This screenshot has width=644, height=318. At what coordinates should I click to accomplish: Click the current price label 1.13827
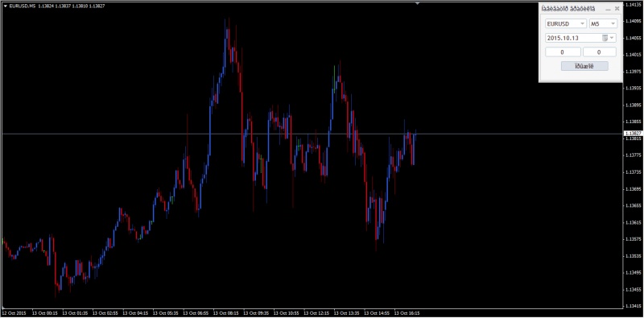click(633, 134)
